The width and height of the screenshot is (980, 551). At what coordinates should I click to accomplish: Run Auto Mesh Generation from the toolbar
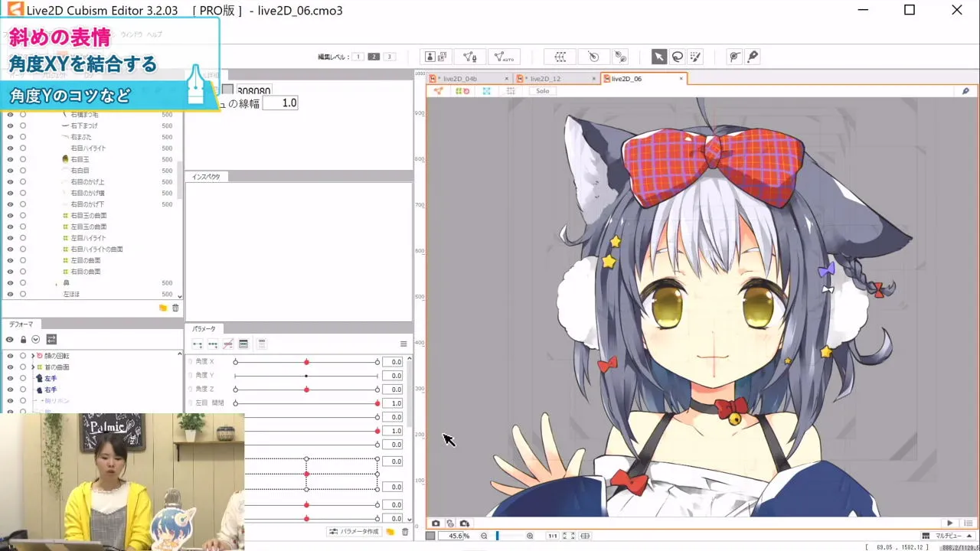pos(502,56)
